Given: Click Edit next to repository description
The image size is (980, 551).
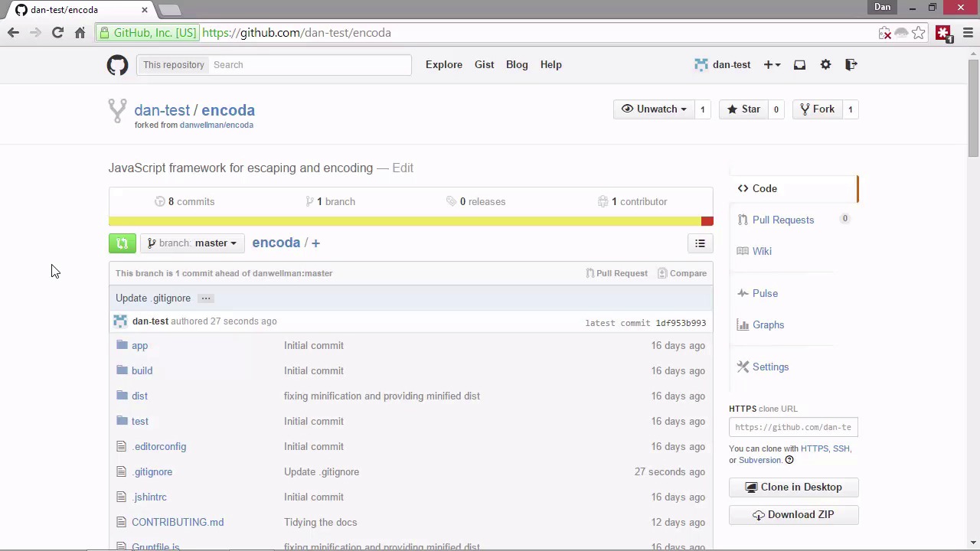Looking at the screenshot, I should pos(403,168).
